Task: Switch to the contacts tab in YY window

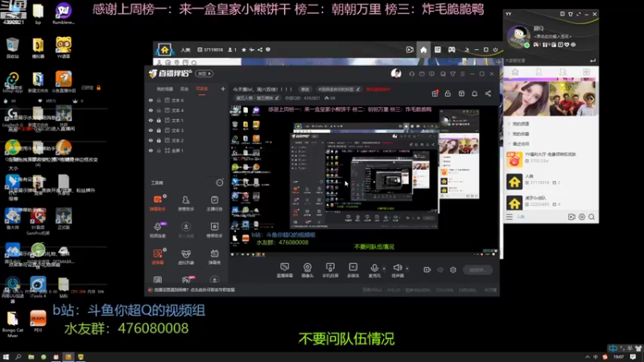Action: (x=539, y=72)
